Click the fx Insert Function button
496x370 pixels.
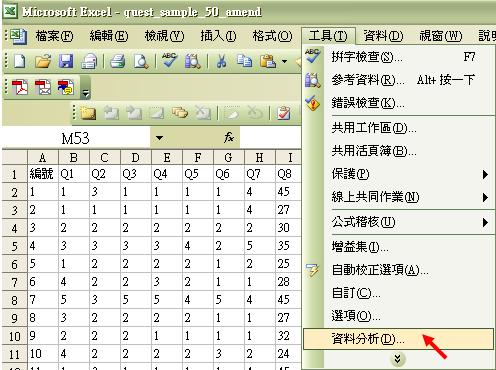coord(229,137)
